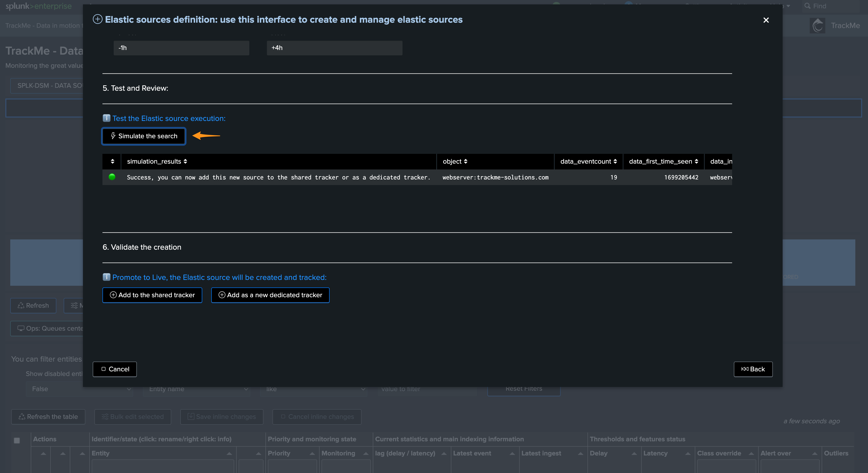Image resolution: width=868 pixels, height=473 pixels.
Task: Click the 1699205442 first time seen value
Action: tap(681, 177)
